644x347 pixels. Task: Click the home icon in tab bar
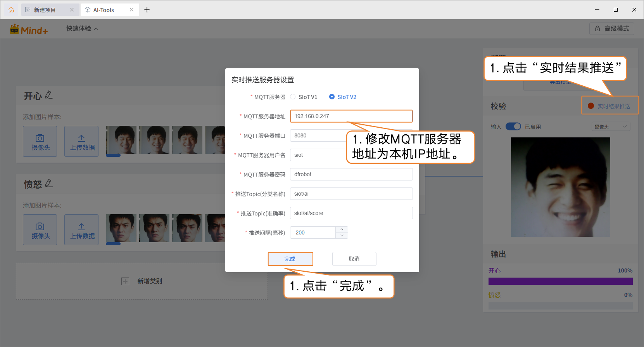point(11,10)
